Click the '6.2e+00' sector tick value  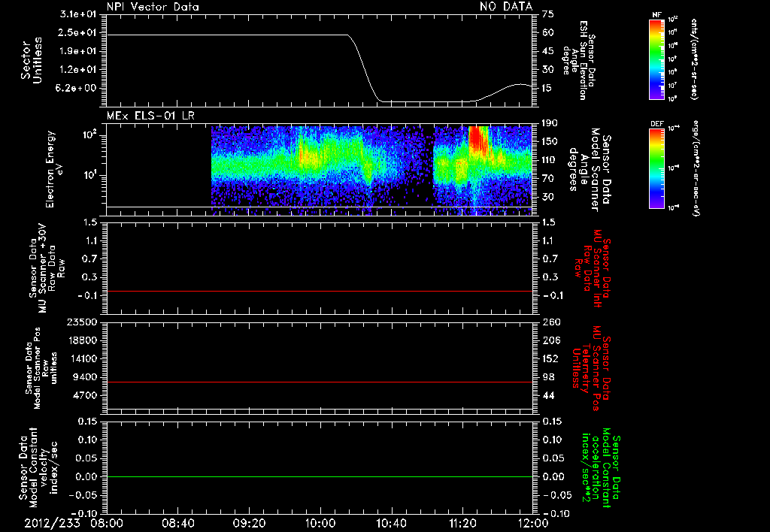(77, 89)
